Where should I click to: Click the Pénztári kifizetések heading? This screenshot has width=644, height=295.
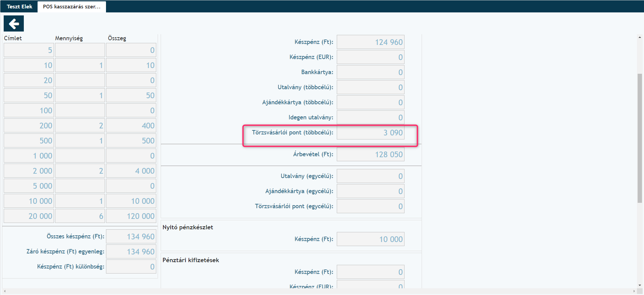coord(191,260)
